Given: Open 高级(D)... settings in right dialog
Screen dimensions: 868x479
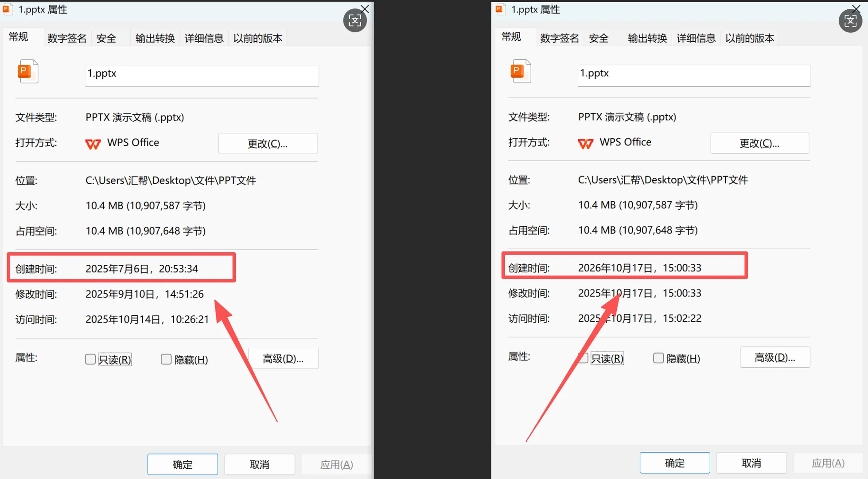Looking at the screenshot, I should [x=775, y=357].
